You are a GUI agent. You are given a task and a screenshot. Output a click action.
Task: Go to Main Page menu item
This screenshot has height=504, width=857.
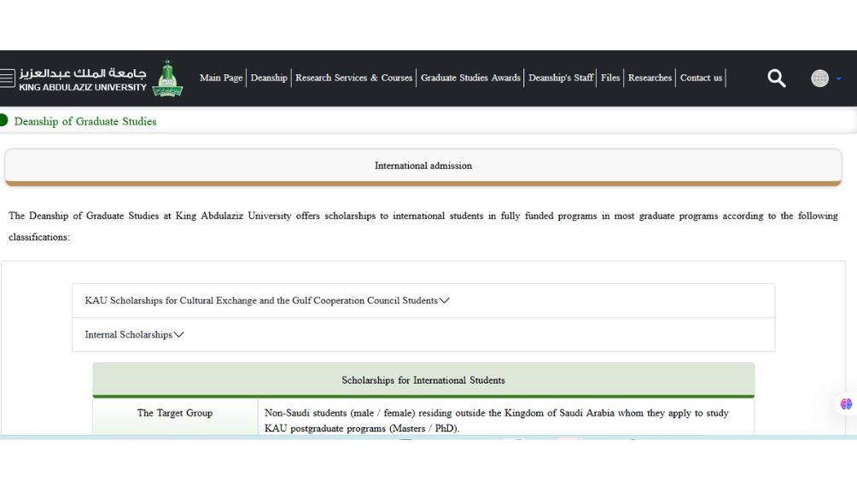point(221,78)
